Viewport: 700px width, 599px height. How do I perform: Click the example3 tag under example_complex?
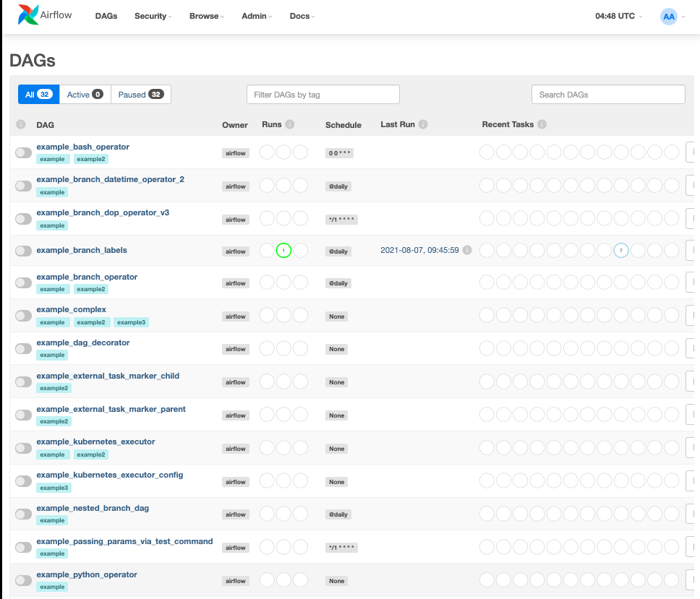[131, 322]
